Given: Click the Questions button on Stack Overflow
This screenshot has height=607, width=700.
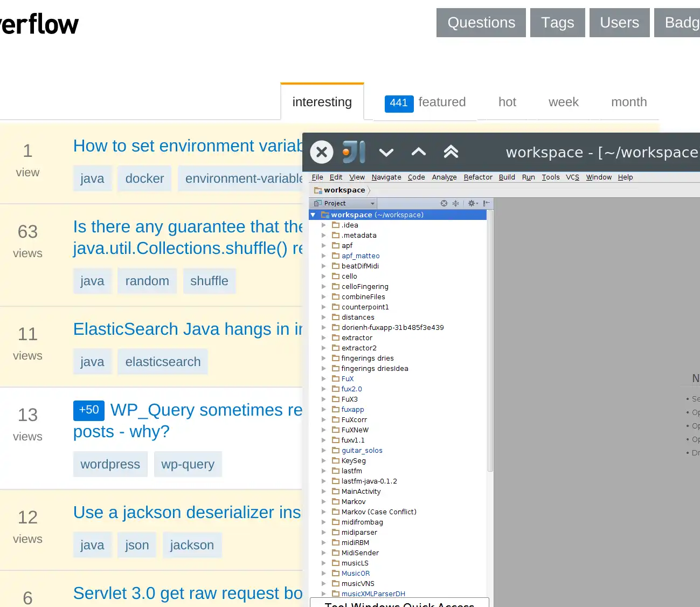Looking at the screenshot, I should click(481, 23).
